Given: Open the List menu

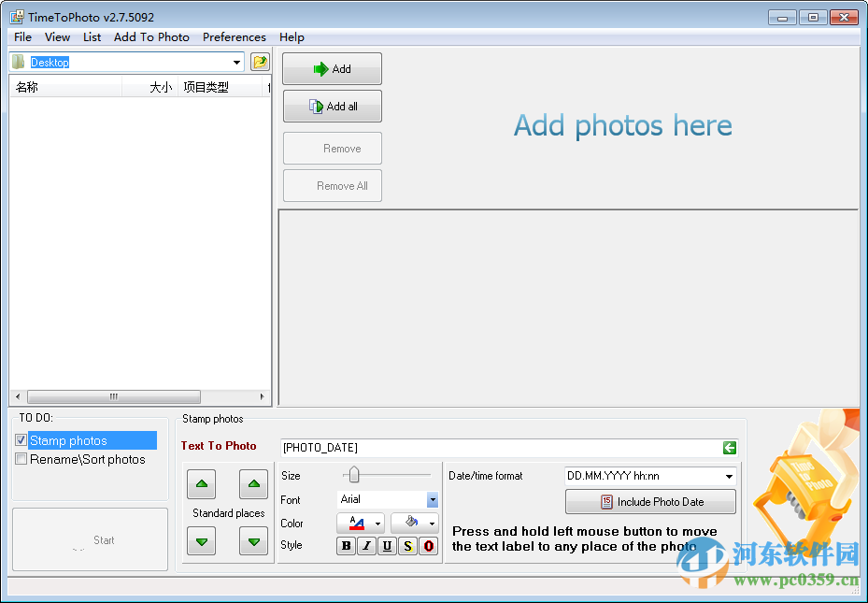Looking at the screenshot, I should click(92, 37).
